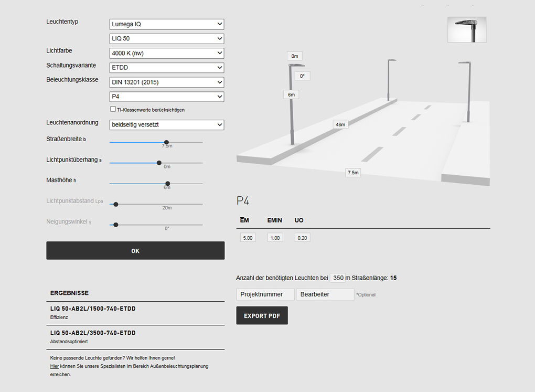Click the luminaire product thumbnail image
535x392 pixels.
[466, 29]
